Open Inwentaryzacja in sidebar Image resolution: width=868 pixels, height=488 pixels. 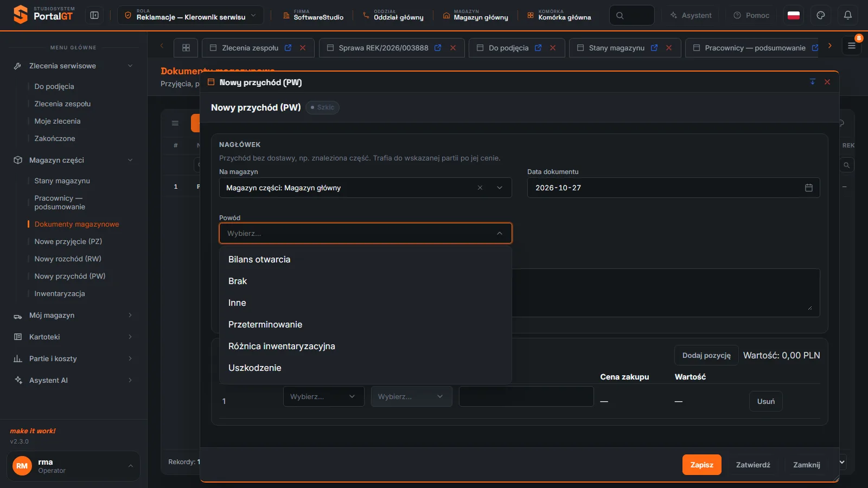point(60,293)
